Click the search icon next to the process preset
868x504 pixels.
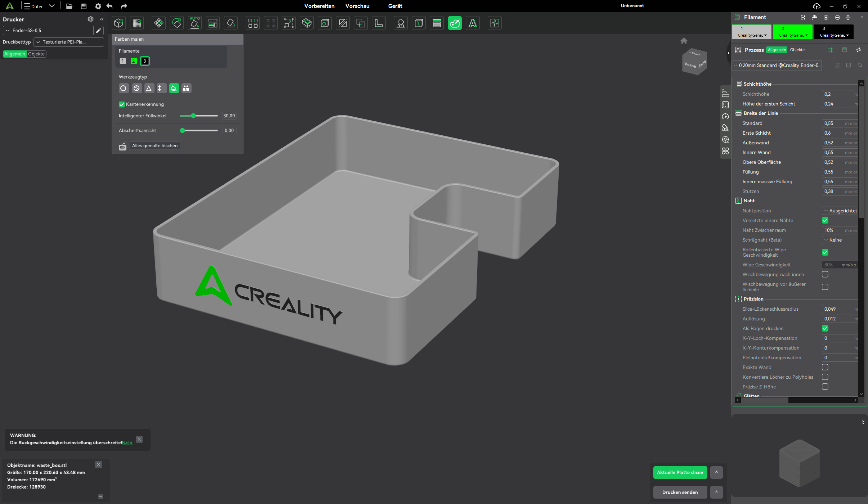[x=860, y=65]
